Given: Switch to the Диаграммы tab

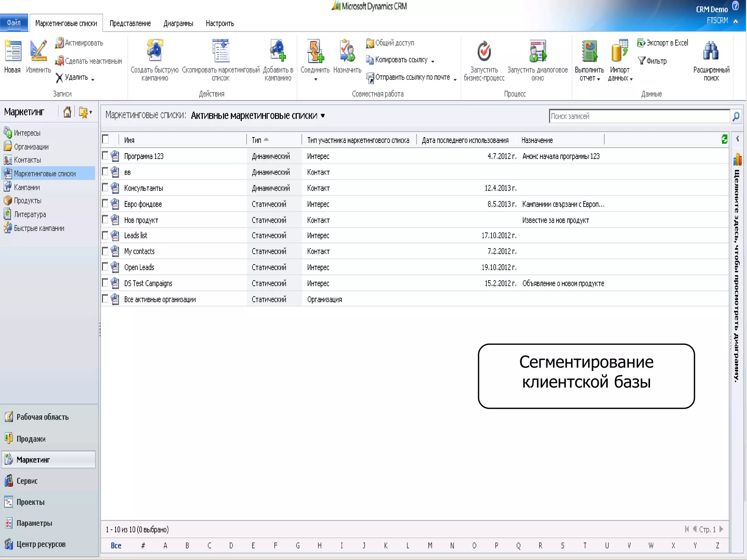Looking at the screenshot, I should [x=178, y=23].
